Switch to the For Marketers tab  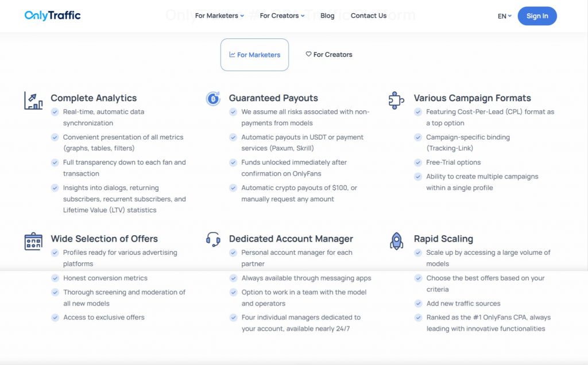click(x=254, y=55)
